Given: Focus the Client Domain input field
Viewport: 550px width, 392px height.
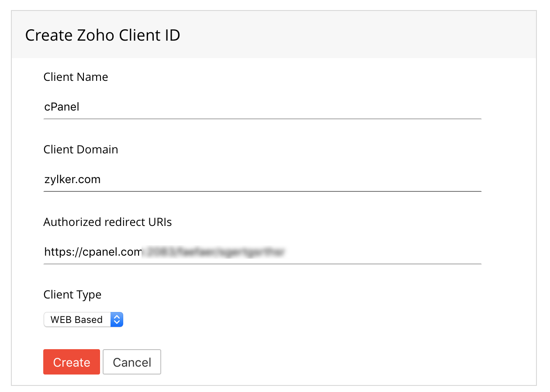Looking at the screenshot, I should tap(262, 180).
